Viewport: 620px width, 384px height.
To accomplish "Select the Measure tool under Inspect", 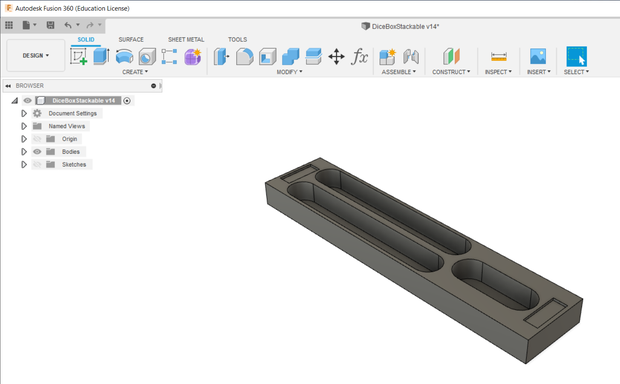I will (x=499, y=57).
